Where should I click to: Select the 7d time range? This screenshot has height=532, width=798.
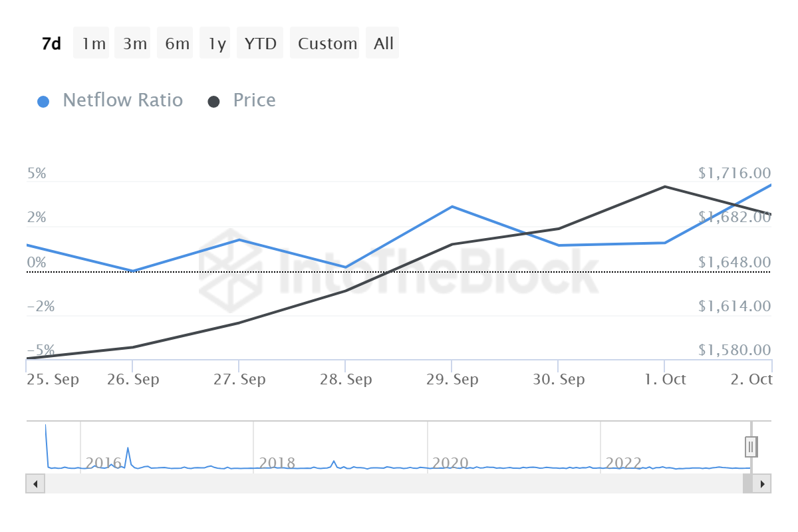51,44
